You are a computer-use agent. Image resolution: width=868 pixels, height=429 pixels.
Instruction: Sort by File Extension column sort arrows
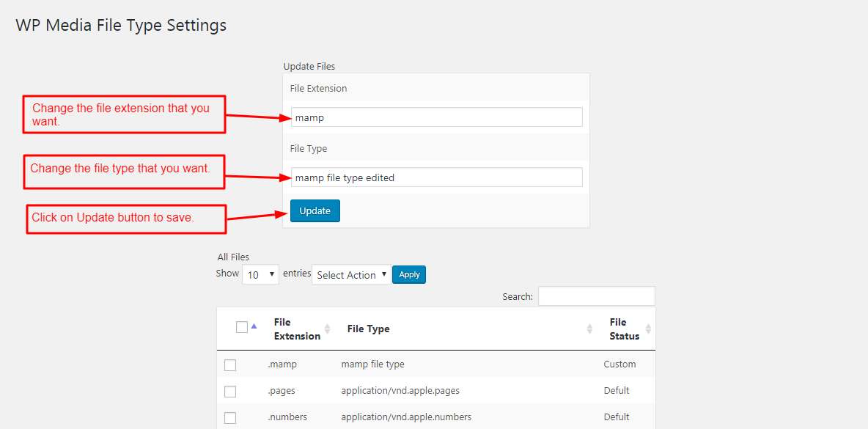coord(327,329)
